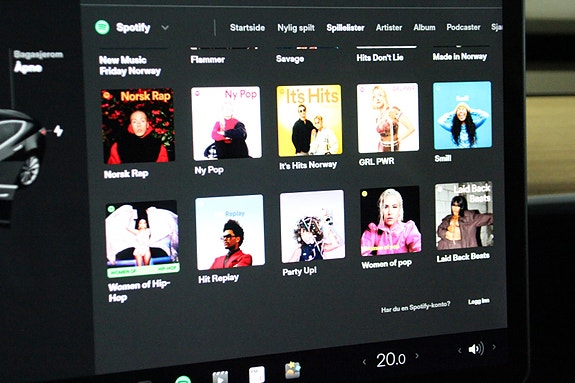Click the Hit Replay label text
Viewport: 575px width, 383px height.
pyautogui.click(x=219, y=278)
